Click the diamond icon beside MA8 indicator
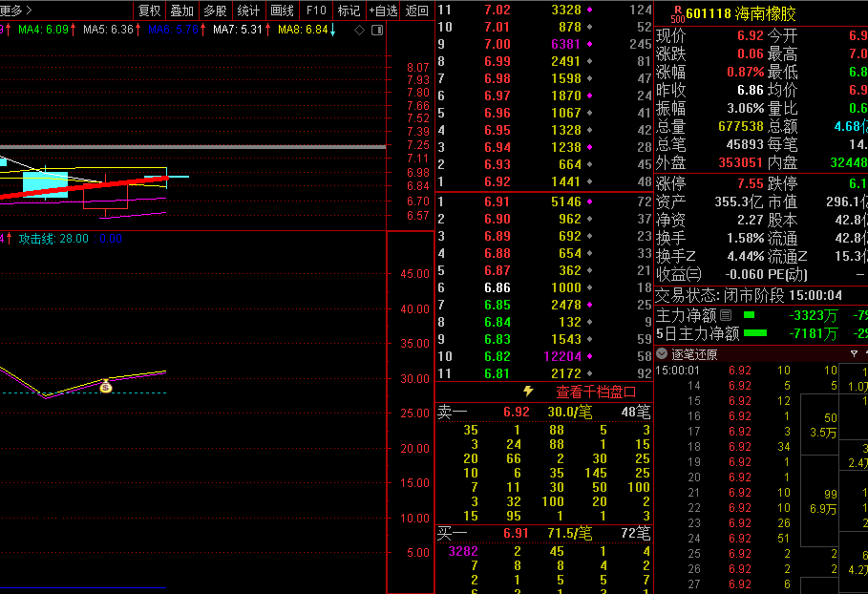The width and height of the screenshot is (868, 594). [x=359, y=31]
